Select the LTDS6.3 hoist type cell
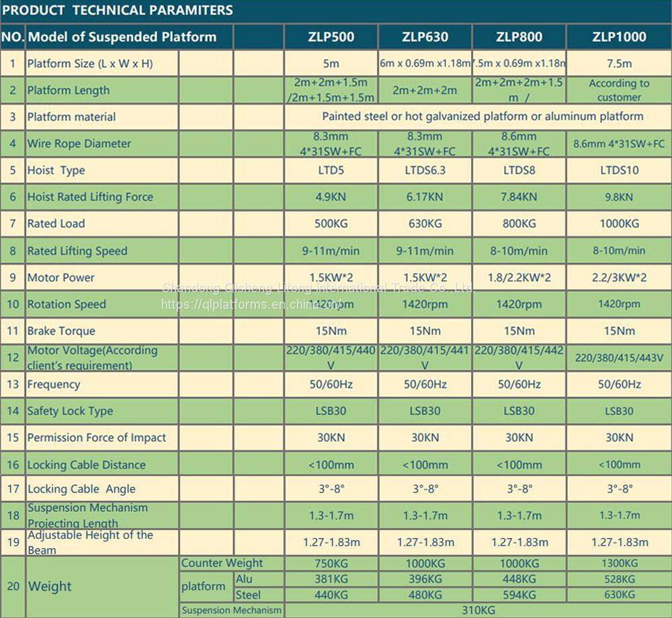The height and width of the screenshot is (618, 672). pos(425,171)
